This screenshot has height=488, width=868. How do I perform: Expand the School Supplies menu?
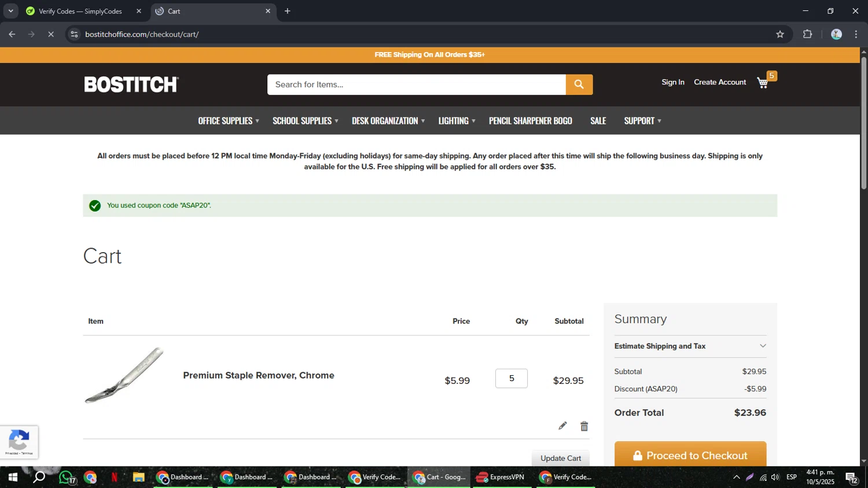306,121
